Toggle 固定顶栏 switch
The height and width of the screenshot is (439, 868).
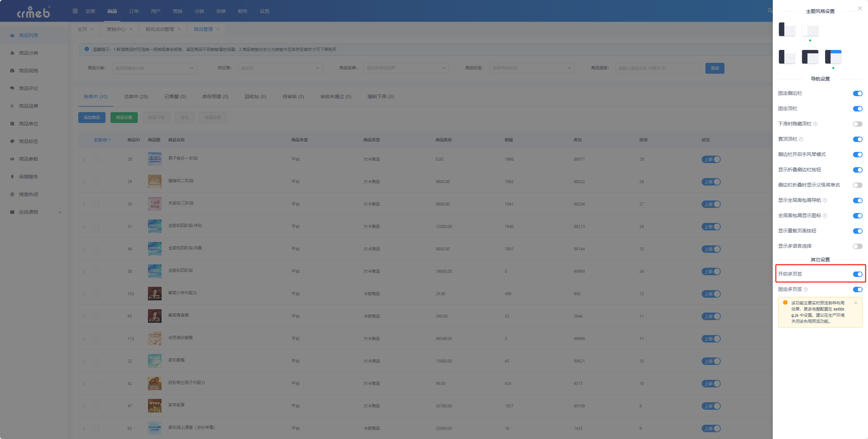pos(857,109)
